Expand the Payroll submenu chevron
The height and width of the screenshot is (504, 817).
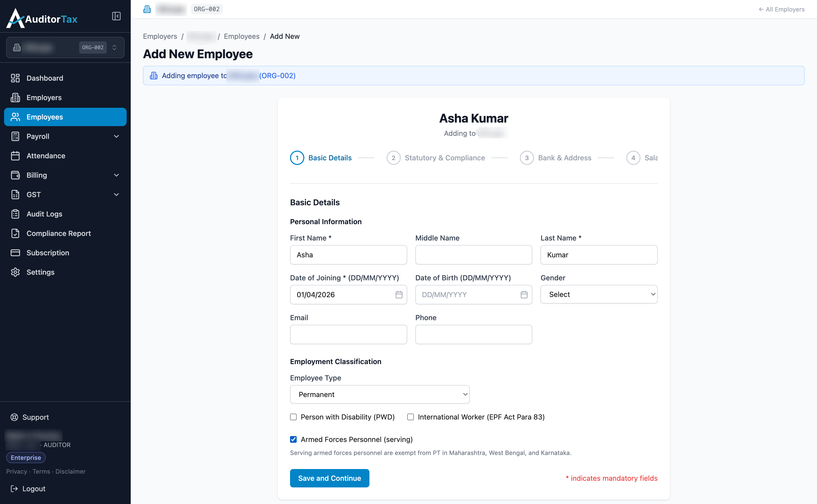click(x=116, y=136)
